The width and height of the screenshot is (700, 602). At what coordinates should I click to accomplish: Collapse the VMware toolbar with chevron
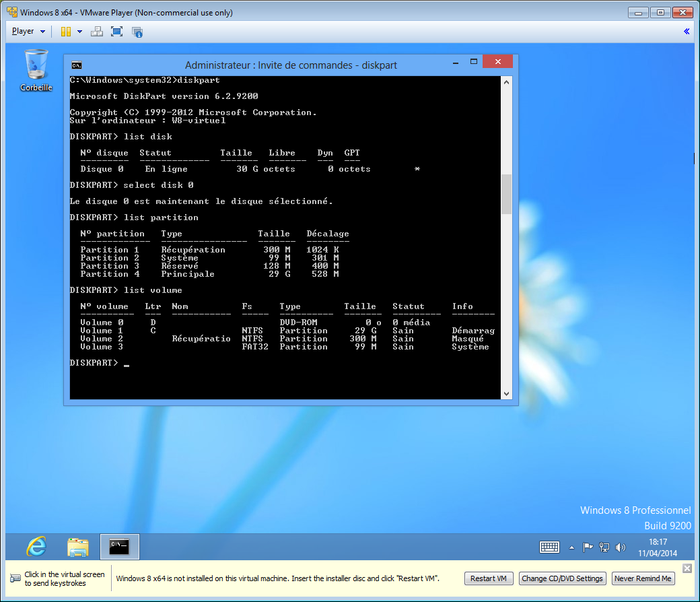686,31
